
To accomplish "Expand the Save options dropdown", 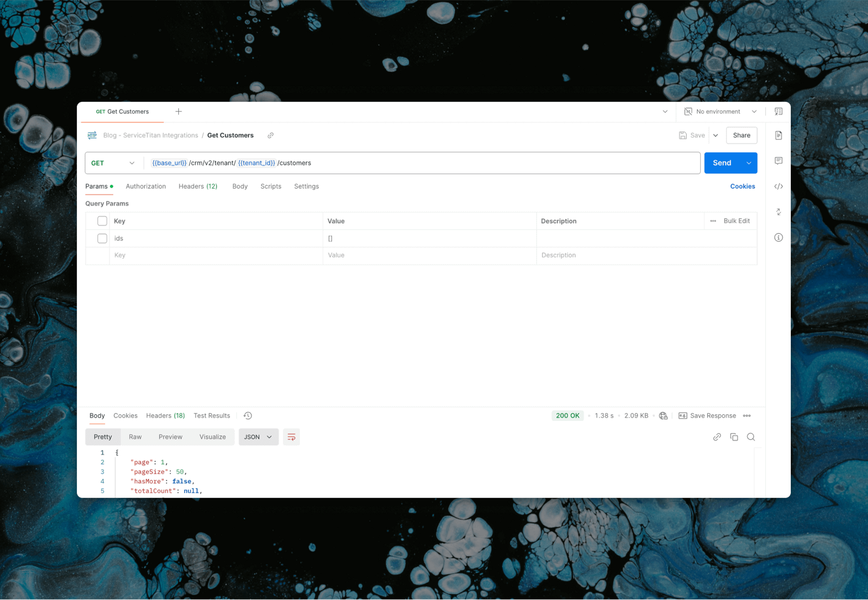I will coord(716,135).
